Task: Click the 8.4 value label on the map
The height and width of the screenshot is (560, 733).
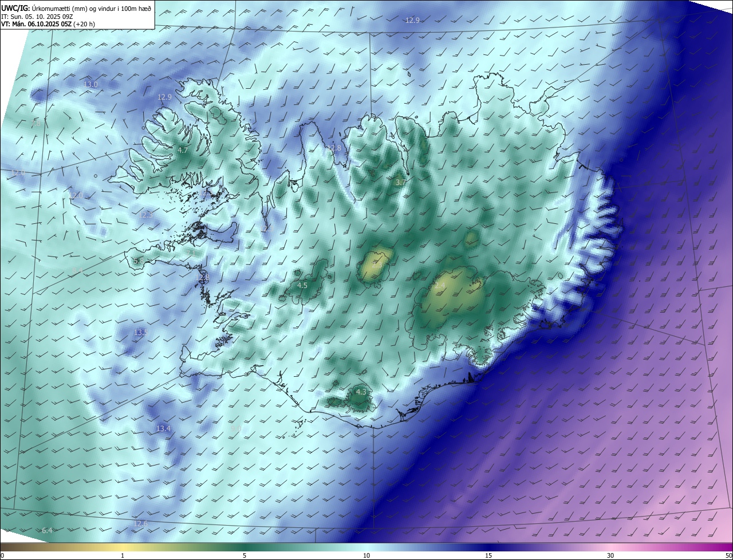Action: point(77,270)
